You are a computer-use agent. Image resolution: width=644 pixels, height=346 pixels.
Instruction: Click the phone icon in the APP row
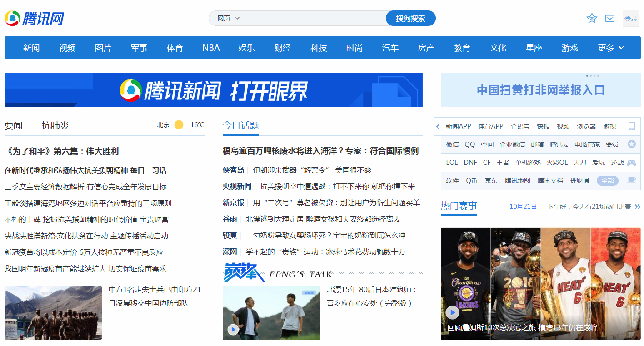point(631,126)
